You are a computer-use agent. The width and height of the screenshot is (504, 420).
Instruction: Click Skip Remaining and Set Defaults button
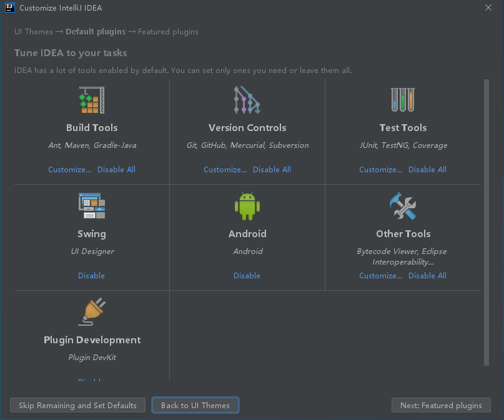[78, 405]
